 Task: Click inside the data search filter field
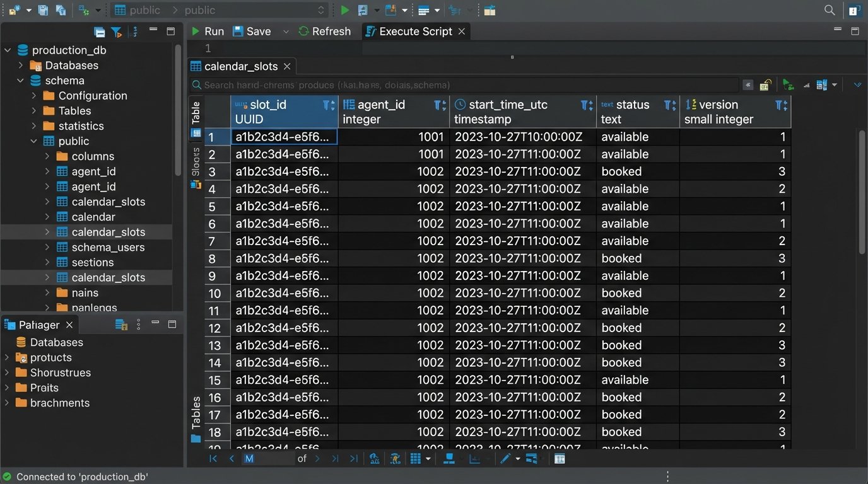tap(442, 84)
